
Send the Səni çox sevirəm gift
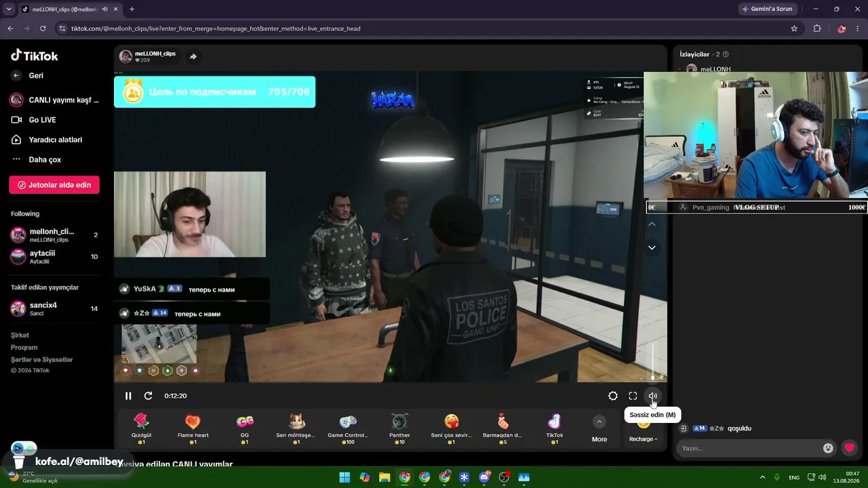pyautogui.click(x=452, y=428)
